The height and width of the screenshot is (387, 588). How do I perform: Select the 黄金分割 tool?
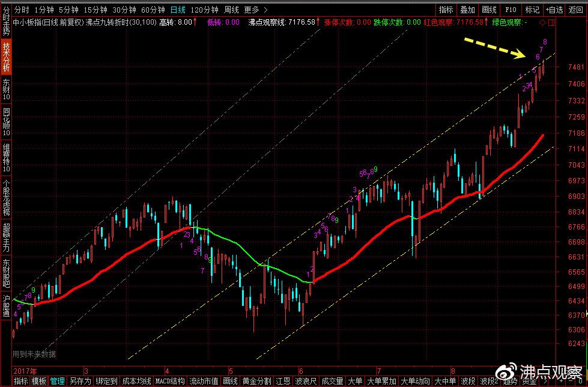pos(256,381)
